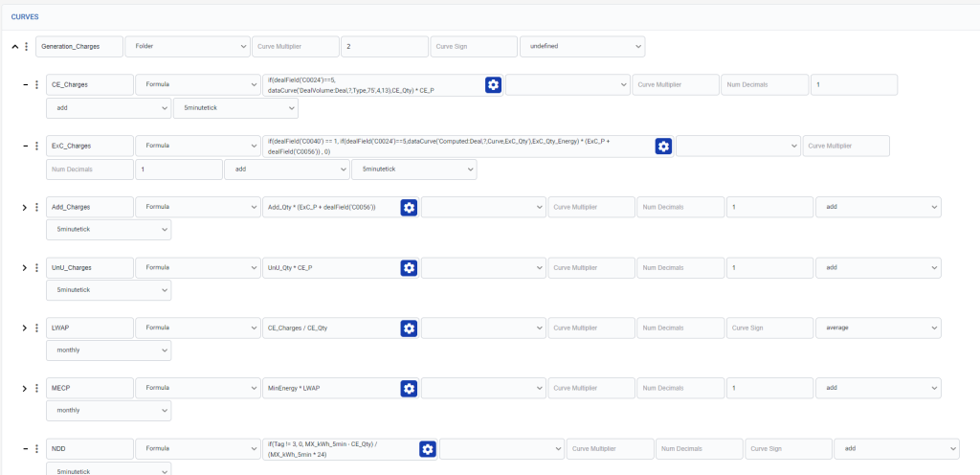This screenshot has width=980, height=475.
Task: Click the CURVES section header
Action: pos(25,17)
